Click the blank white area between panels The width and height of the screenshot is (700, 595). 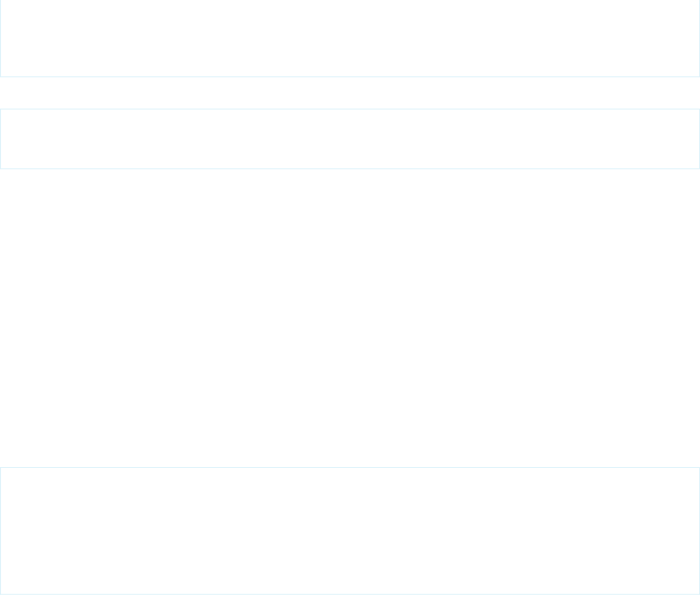coord(350,318)
